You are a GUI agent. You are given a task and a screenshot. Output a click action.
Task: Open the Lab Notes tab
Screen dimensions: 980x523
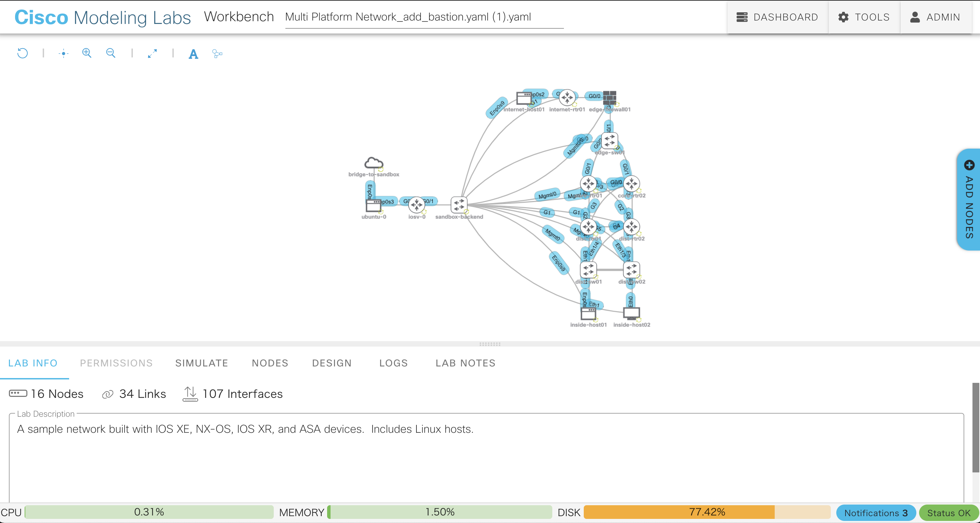465,363
